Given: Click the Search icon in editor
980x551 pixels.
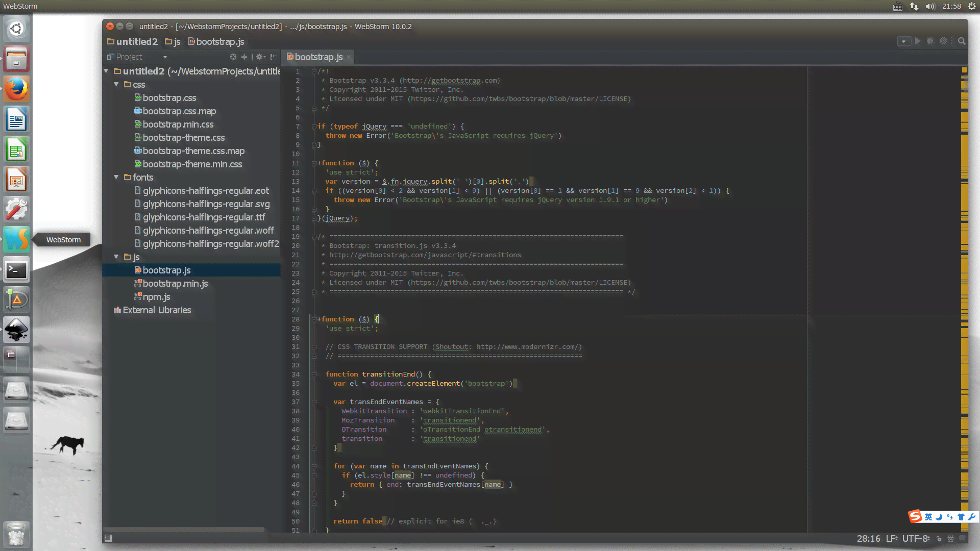Looking at the screenshot, I should pyautogui.click(x=963, y=41).
